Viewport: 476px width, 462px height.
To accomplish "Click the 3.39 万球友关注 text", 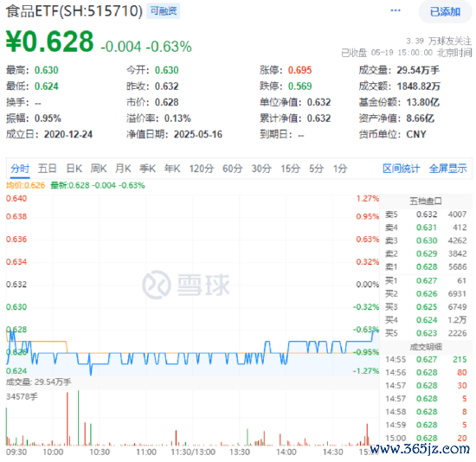I will click(439, 41).
